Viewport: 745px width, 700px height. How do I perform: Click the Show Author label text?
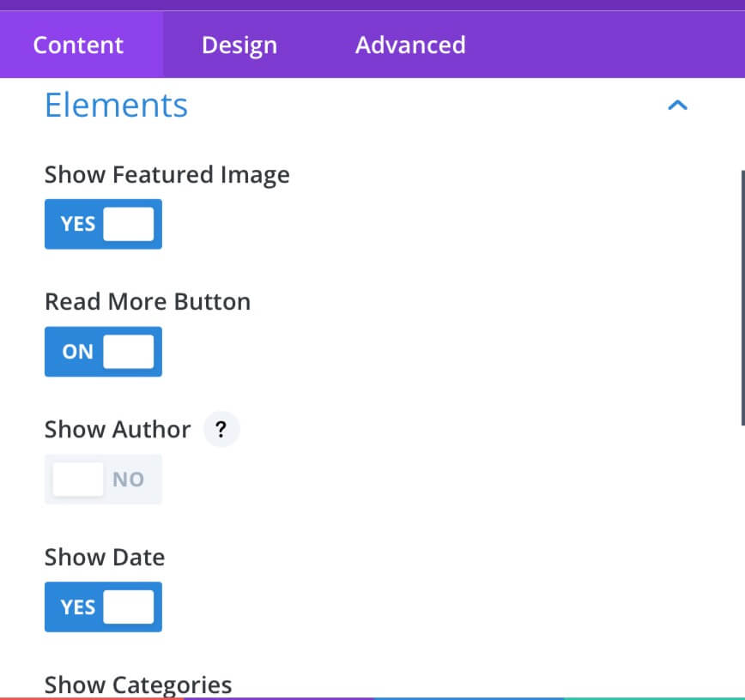(x=118, y=429)
